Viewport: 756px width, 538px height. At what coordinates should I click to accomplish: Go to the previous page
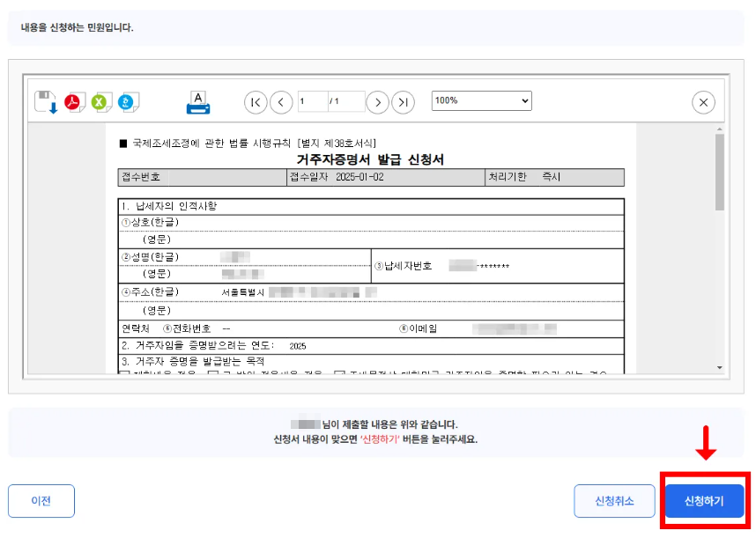pos(281,102)
